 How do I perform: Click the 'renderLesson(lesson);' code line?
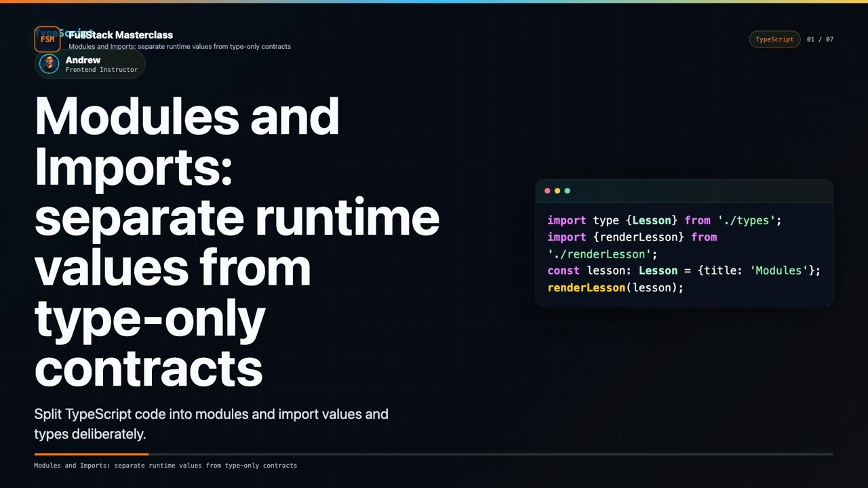pyautogui.click(x=615, y=287)
